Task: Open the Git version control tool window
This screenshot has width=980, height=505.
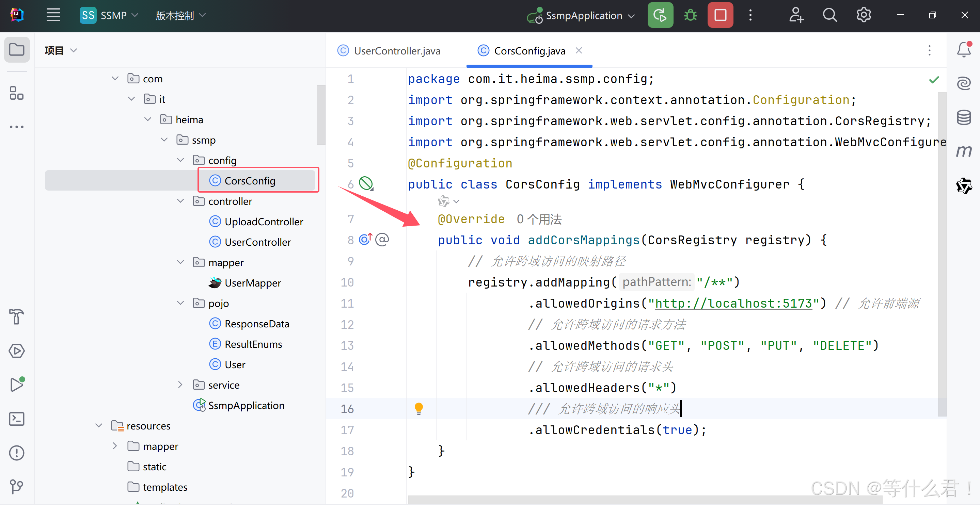Action: click(17, 486)
